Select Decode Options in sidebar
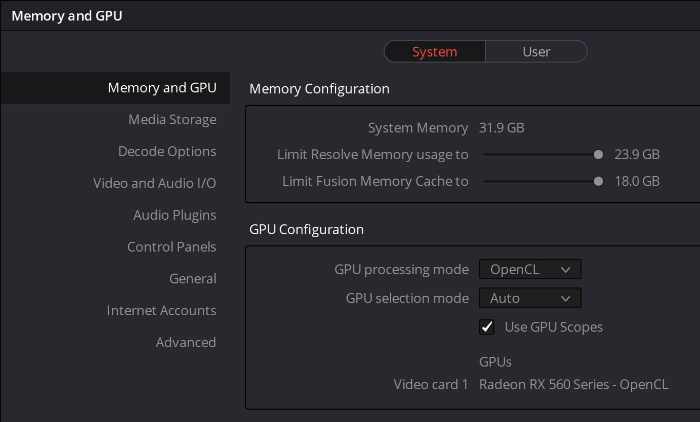This screenshot has width=700, height=422. click(167, 152)
